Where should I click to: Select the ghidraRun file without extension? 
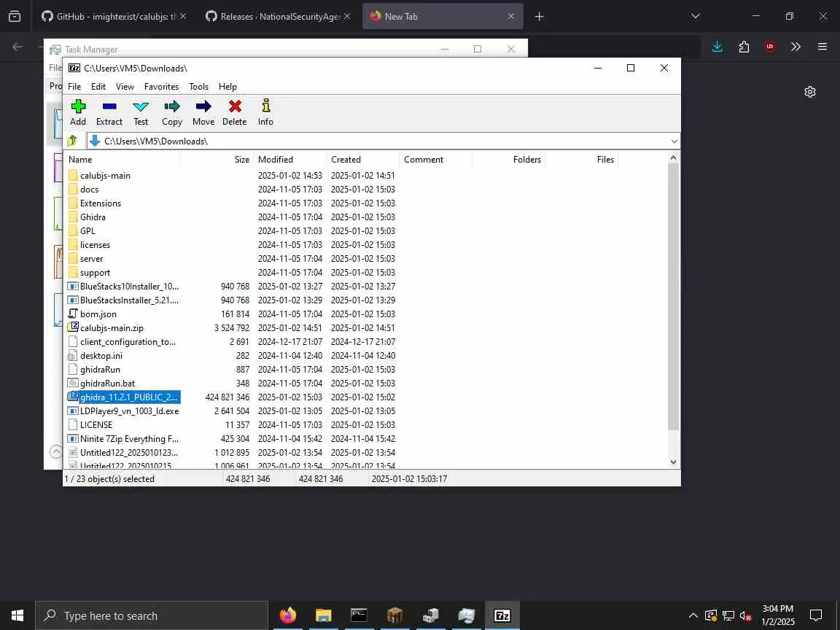point(100,370)
